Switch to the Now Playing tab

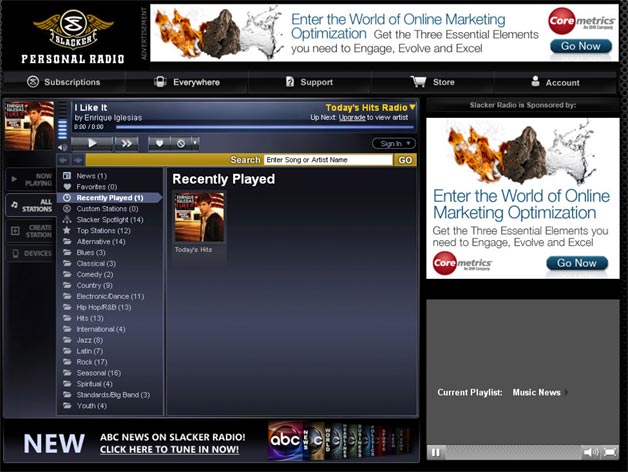point(31,180)
